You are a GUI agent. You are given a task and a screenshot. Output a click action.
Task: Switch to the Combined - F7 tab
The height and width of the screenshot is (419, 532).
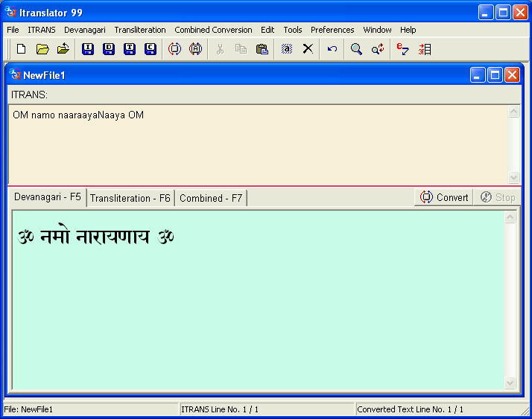tap(211, 198)
